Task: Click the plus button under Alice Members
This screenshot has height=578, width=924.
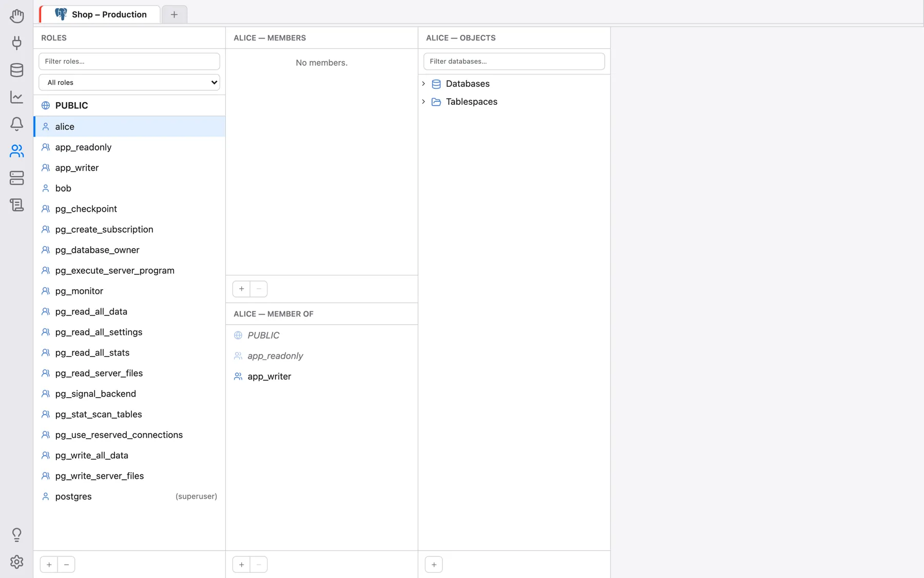Action: coord(241,289)
